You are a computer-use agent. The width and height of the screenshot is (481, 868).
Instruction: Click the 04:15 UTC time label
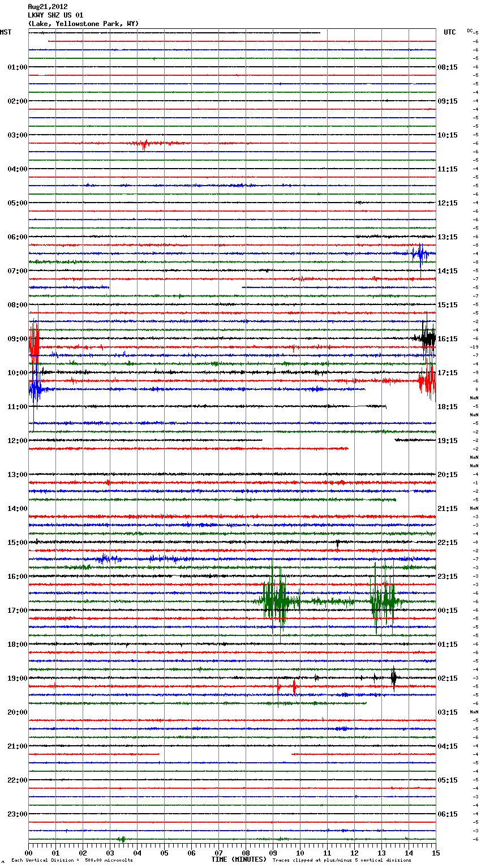click(448, 746)
